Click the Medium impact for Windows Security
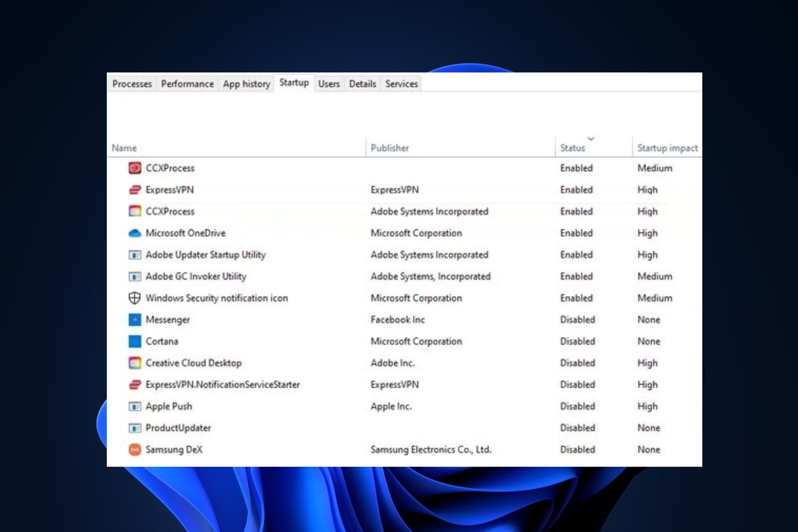Screen dimensions: 798x532 655,298
